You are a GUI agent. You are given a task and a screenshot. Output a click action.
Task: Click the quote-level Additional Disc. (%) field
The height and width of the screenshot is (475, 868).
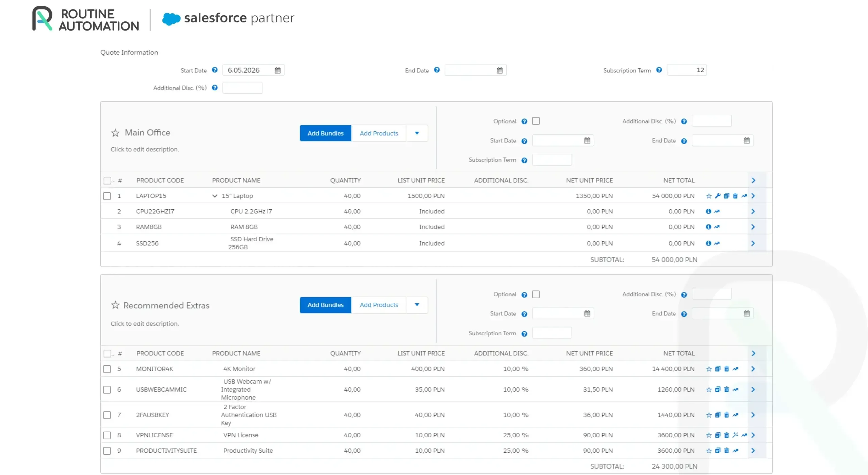click(242, 88)
